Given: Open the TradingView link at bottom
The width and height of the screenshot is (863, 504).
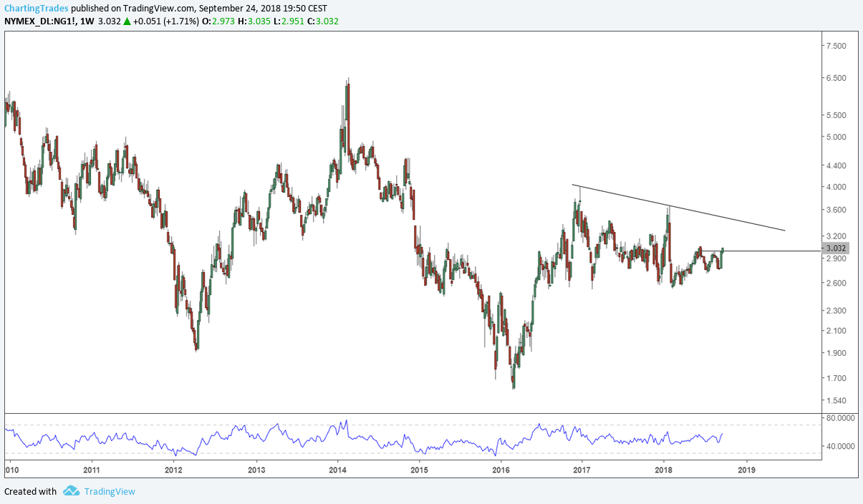Looking at the screenshot, I should pyautogui.click(x=109, y=492).
